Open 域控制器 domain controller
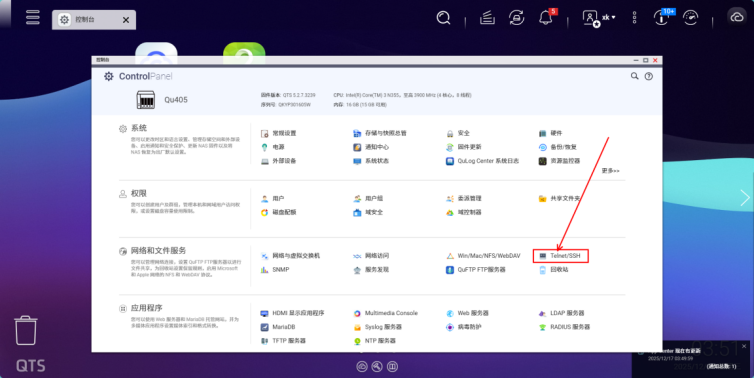The width and height of the screenshot is (754, 378). (x=464, y=213)
